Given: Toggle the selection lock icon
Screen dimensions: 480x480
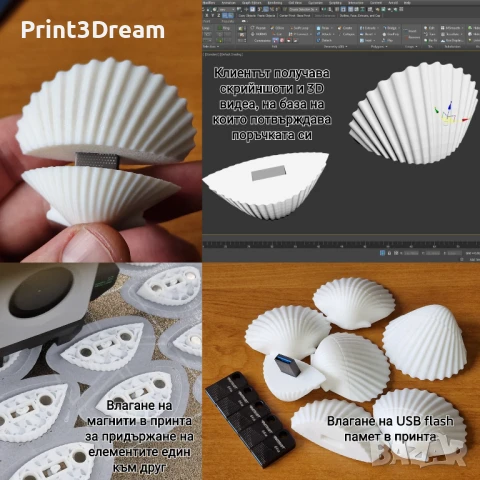Looking at the screenshot, I should coord(389,253).
